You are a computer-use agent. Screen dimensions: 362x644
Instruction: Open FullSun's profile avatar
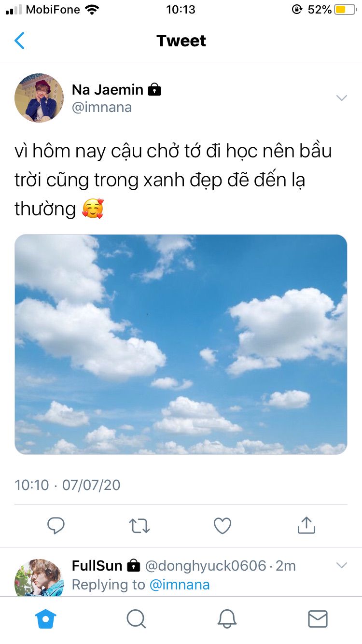click(39, 577)
